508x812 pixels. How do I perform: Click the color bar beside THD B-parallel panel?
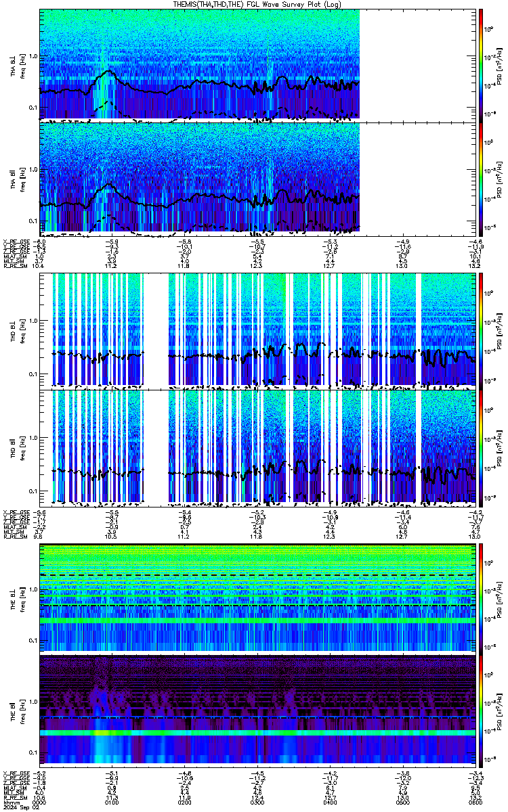[x=481, y=447]
